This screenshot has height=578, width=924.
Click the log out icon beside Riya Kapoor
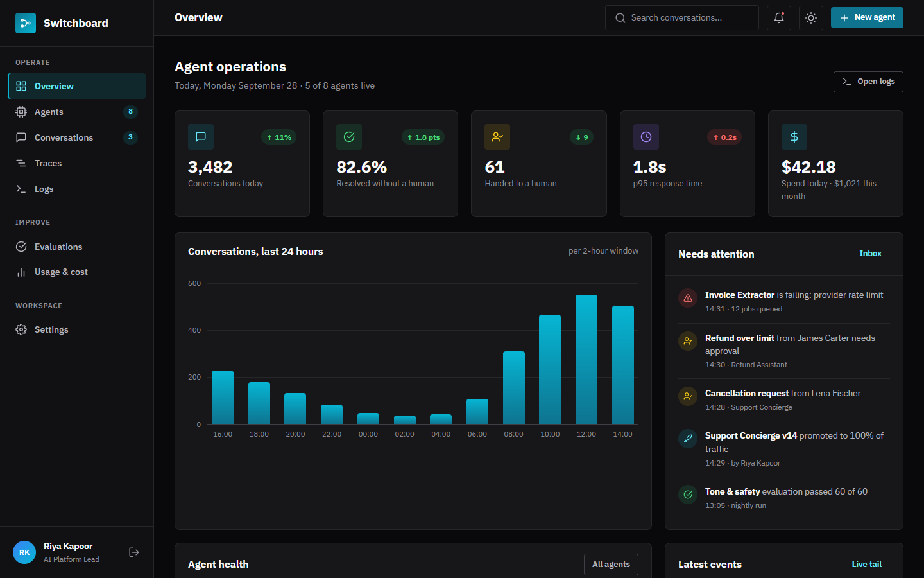click(134, 552)
